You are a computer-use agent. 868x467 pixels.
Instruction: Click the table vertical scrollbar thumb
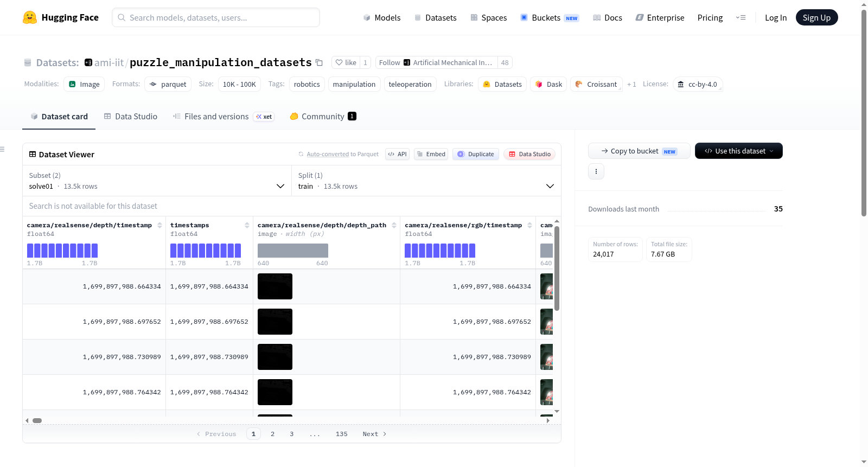pos(557,268)
